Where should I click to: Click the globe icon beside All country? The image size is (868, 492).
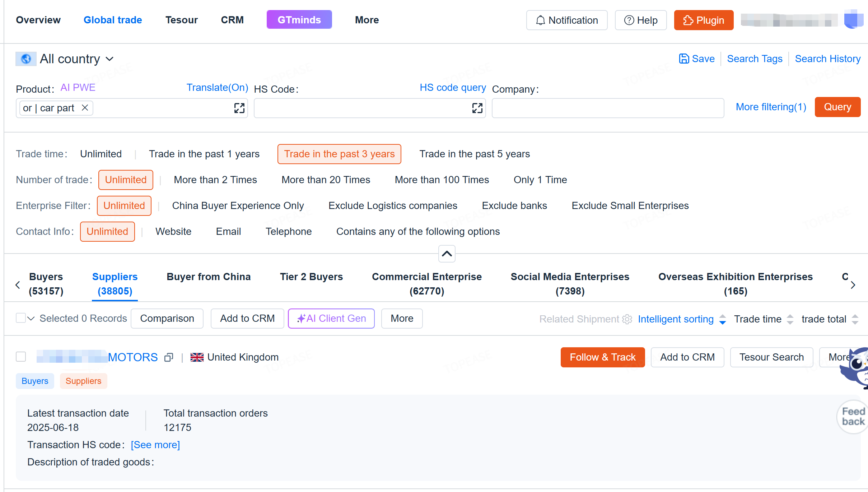(26, 59)
